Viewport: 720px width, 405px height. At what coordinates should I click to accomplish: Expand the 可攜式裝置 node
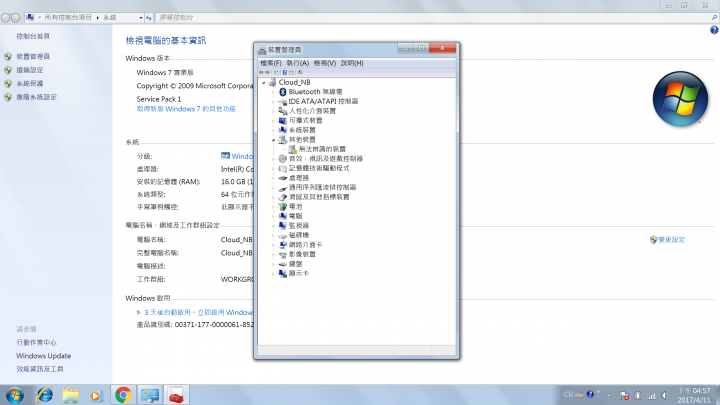(274, 121)
